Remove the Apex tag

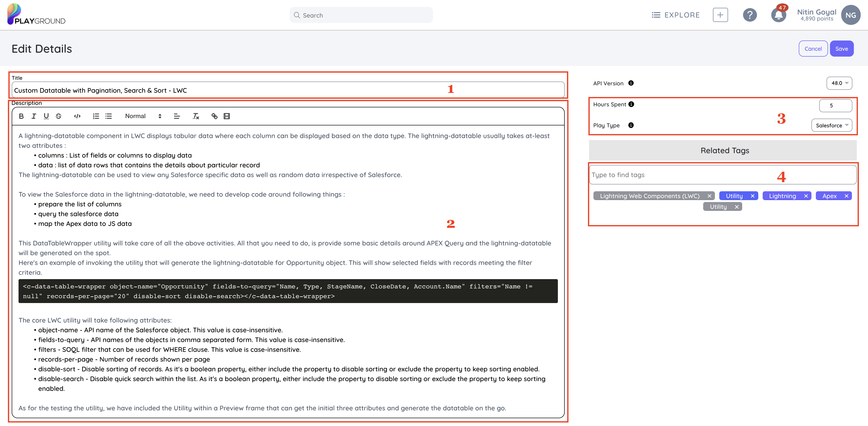click(846, 196)
